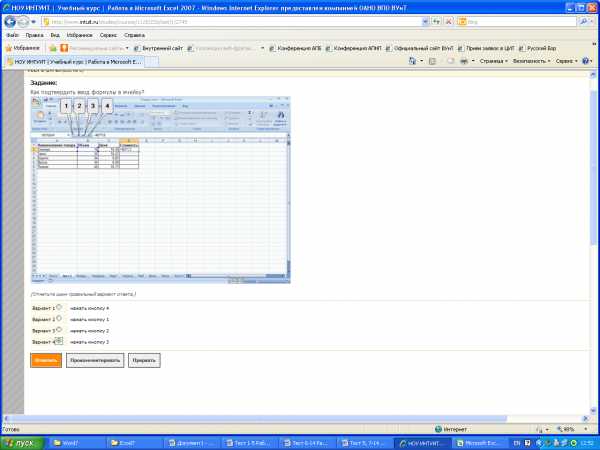
Task: Click the Прокомментировать button
Action: click(x=95, y=360)
